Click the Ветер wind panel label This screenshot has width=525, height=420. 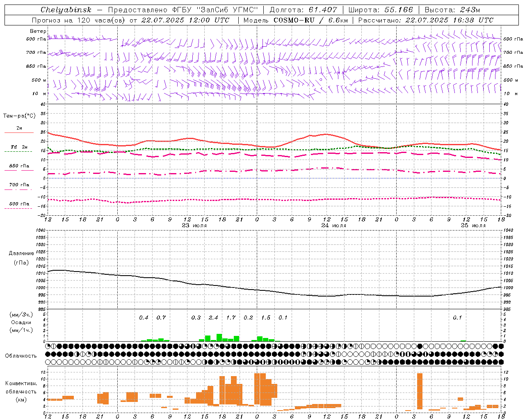tap(38, 31)
